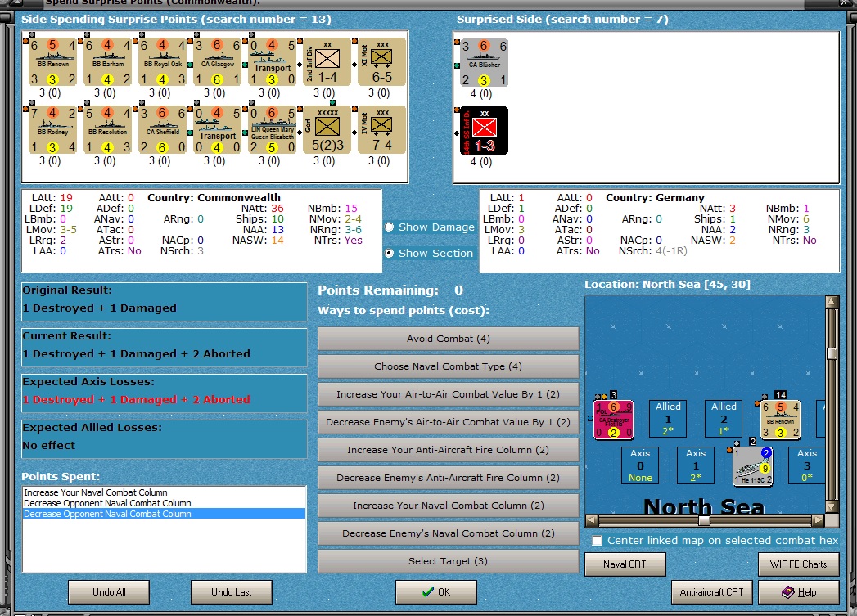Screen dimensions: 857x616
Task: Select 'Increase Your Naval Combat Column' in Points Spent
Action: coord(164,492)
